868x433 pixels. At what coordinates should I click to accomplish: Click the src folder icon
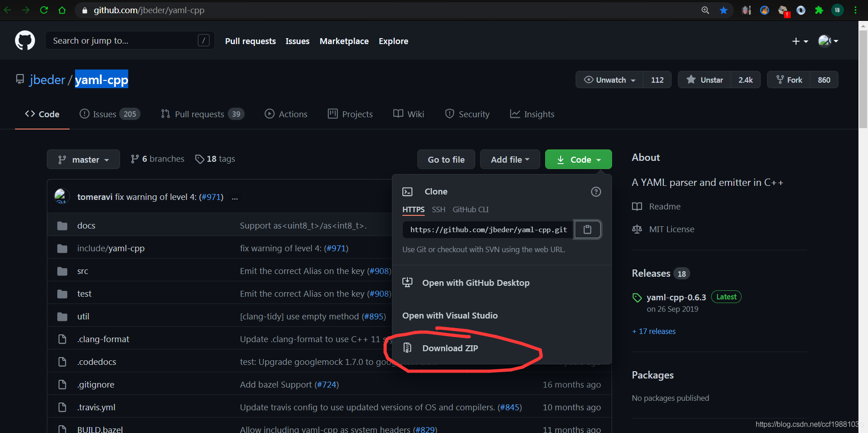62,271
